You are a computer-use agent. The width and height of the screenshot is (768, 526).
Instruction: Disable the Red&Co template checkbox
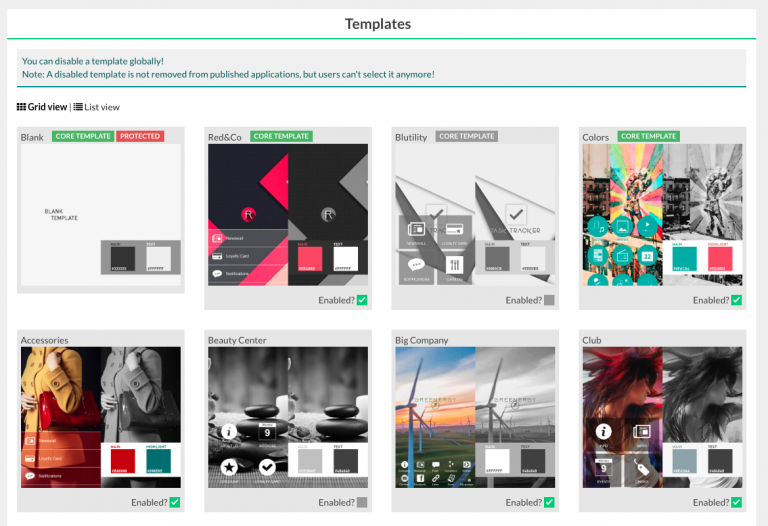[x=362, y=300]
